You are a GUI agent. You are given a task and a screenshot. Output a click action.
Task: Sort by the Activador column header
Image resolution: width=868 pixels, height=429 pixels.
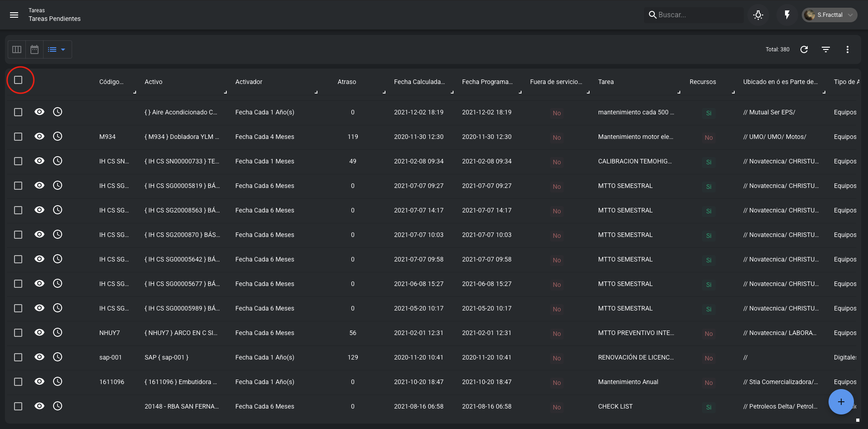249,82
